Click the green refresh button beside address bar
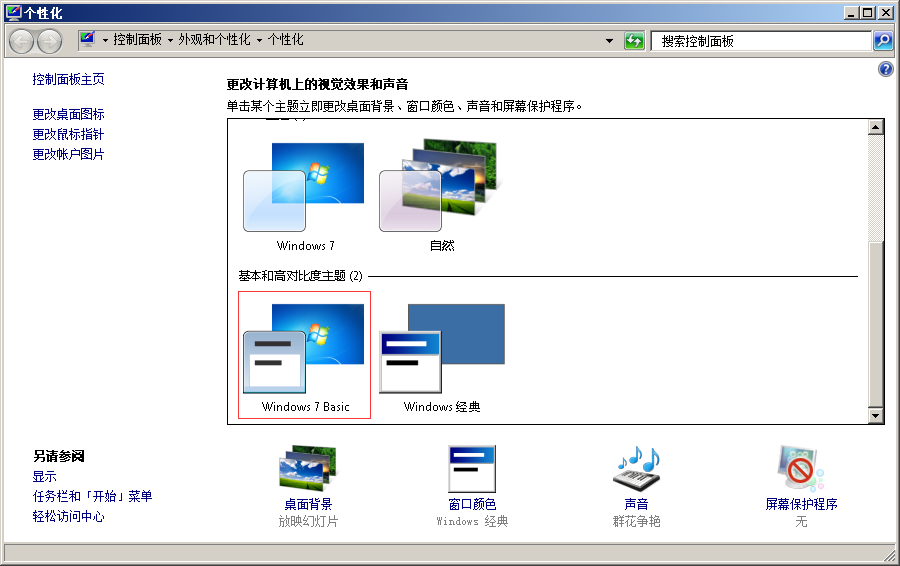This screenshot has height=566, width=900. pos(634,41)
